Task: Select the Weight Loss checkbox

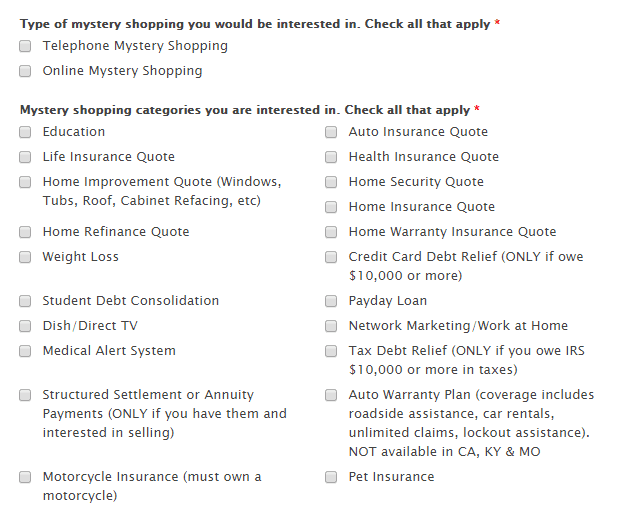Action: point(25,257)
